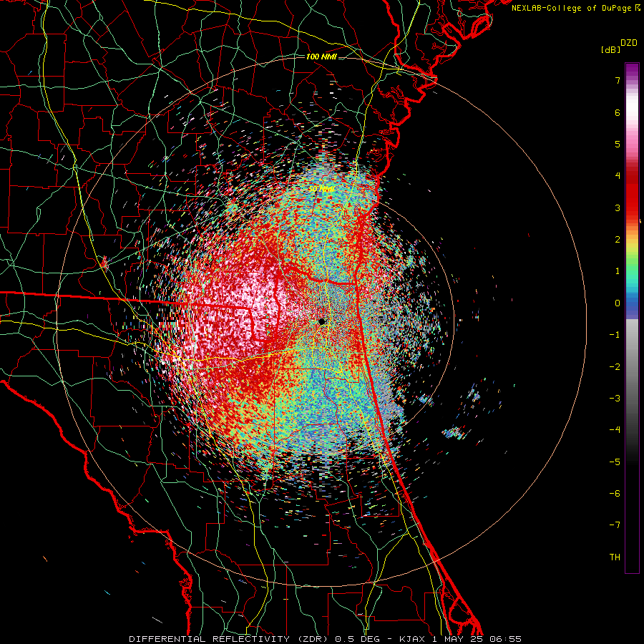Select the 3 tick label on legend

coord(618,208)
